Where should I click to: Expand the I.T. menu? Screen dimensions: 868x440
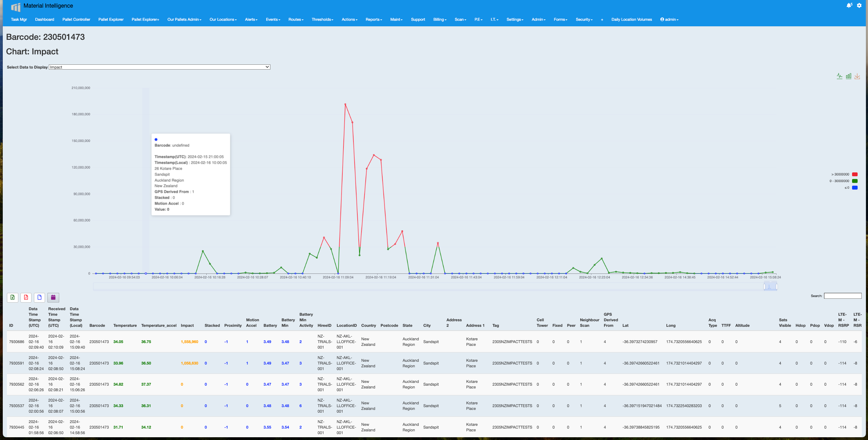click(494, 19)
